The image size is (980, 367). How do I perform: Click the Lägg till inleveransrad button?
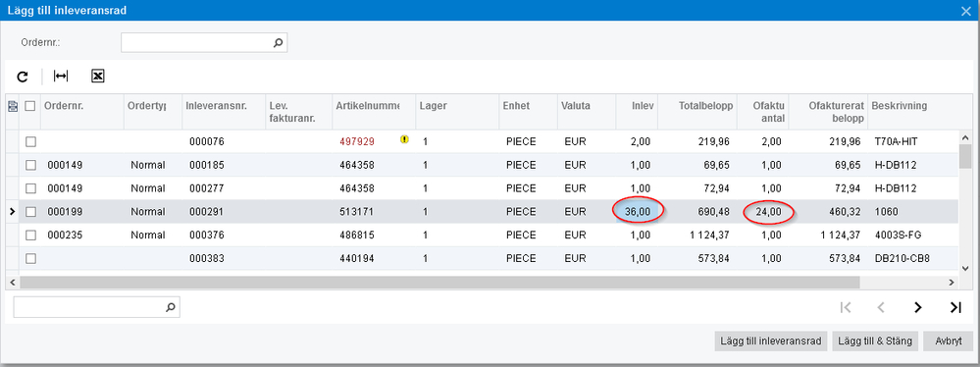tap(771, 341)
